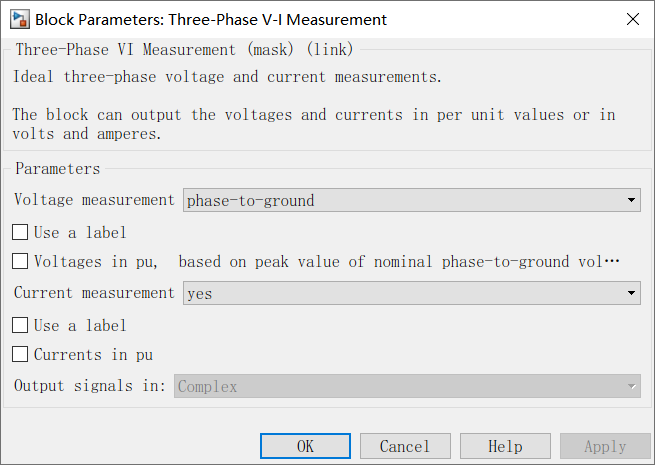Click the Current measurement combo box arrow
The height and width of the screenshot is (465, 655).
tap(631, 293)
